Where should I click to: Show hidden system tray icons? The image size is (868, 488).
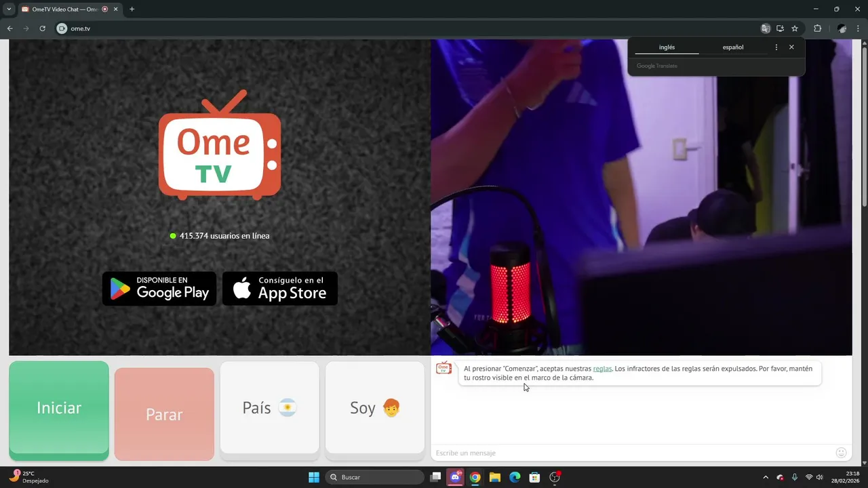coord(766,477)
